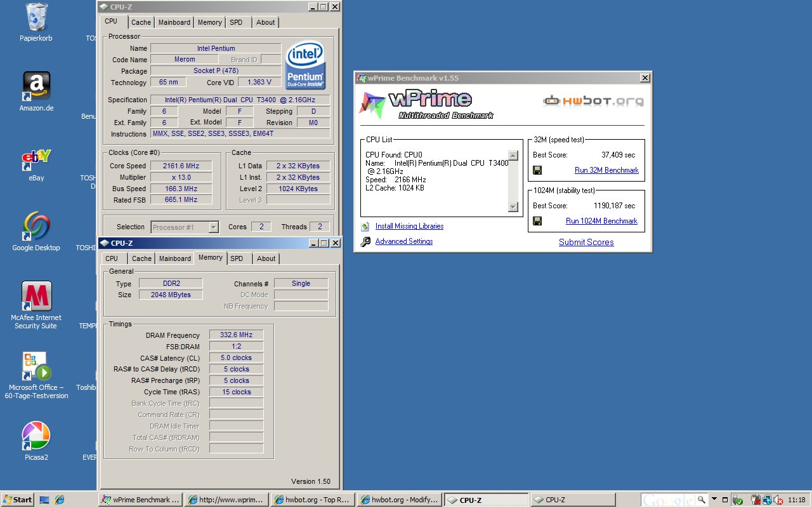Click the CAS# Latency value 5.0 clocks

(236, 358)
